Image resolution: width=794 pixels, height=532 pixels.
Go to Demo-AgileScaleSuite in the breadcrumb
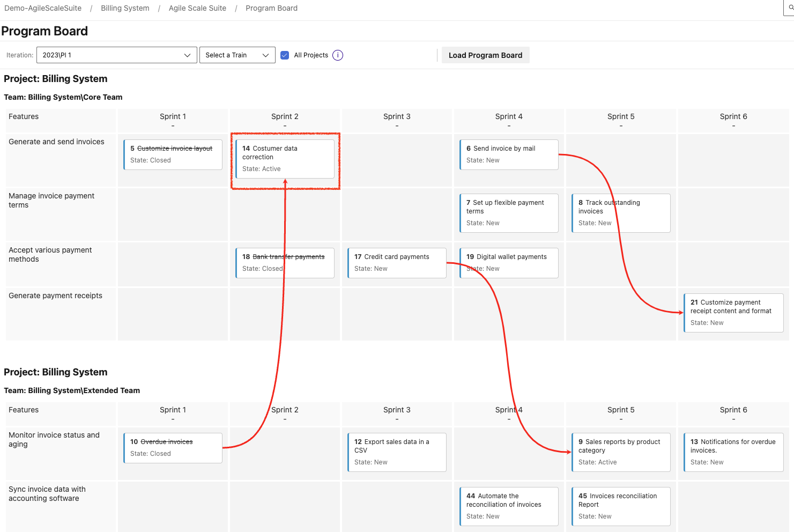point(43,8)
